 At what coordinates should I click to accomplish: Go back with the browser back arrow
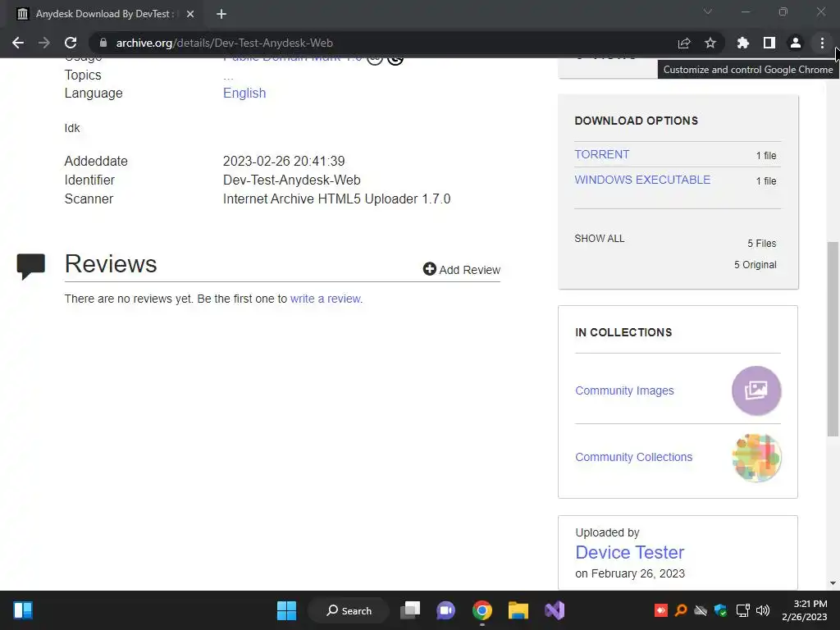click(x=18, y=43)
